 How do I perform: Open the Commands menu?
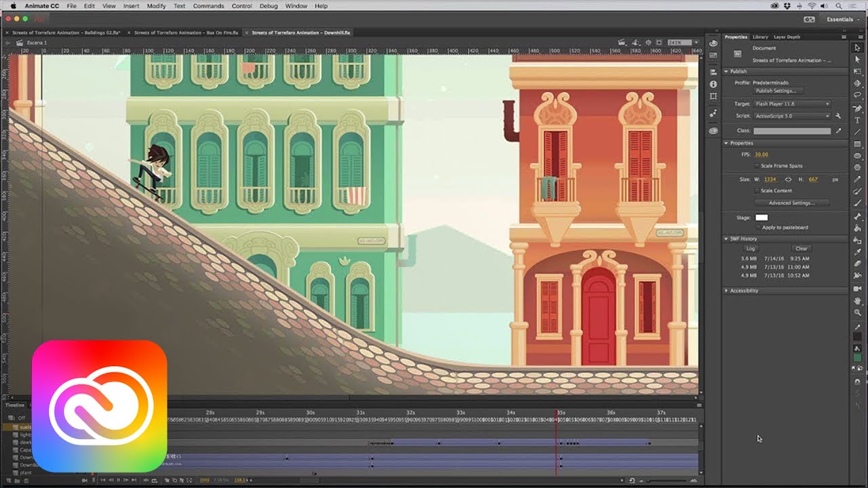208,6
